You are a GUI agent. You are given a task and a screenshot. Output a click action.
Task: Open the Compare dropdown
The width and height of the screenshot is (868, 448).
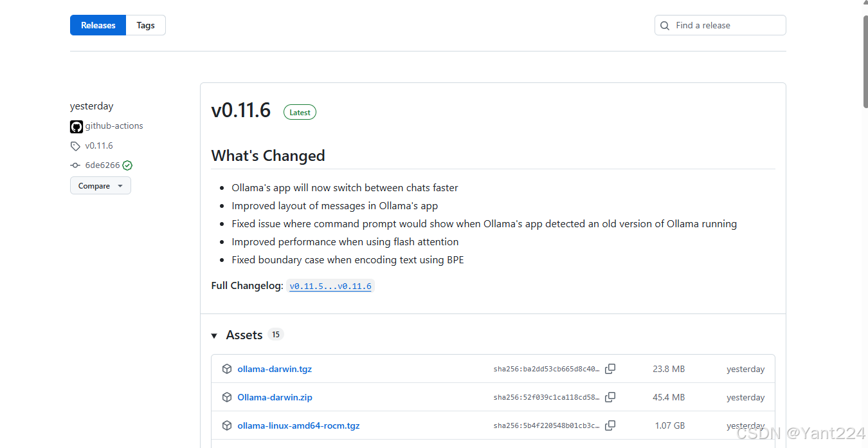point(100,186)
